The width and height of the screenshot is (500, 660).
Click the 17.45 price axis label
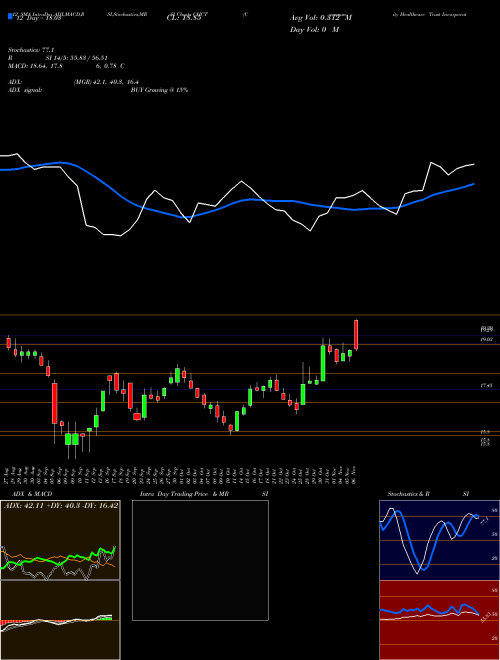click(486, 385)
